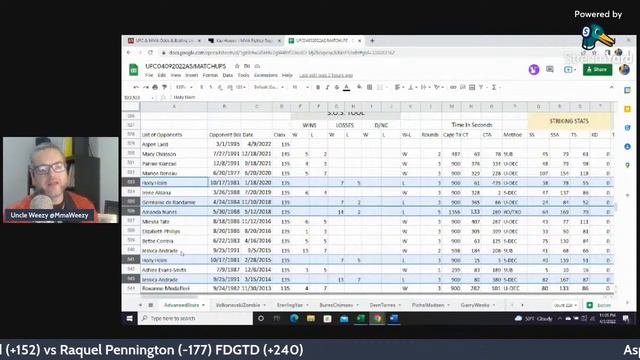Click the cell Amanda Nunes
This screenshot has height=360, width=640.
(x=174, y=212)
